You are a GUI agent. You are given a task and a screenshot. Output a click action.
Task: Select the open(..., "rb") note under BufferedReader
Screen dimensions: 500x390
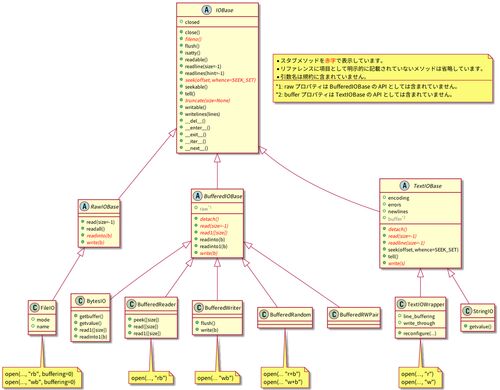click(148, 378)
